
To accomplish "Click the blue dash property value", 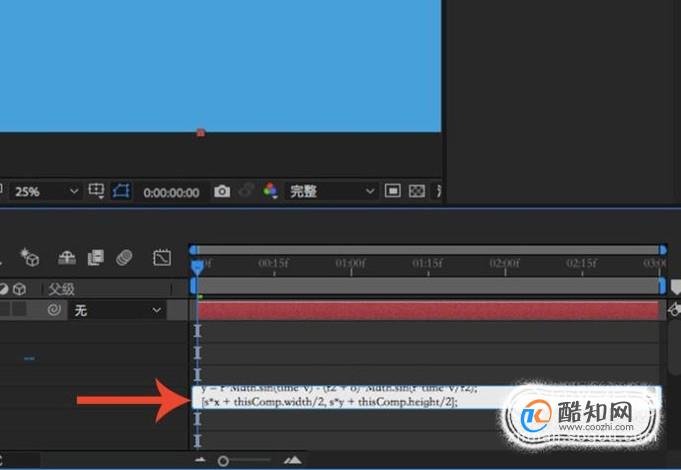I will tap(29, 358).
